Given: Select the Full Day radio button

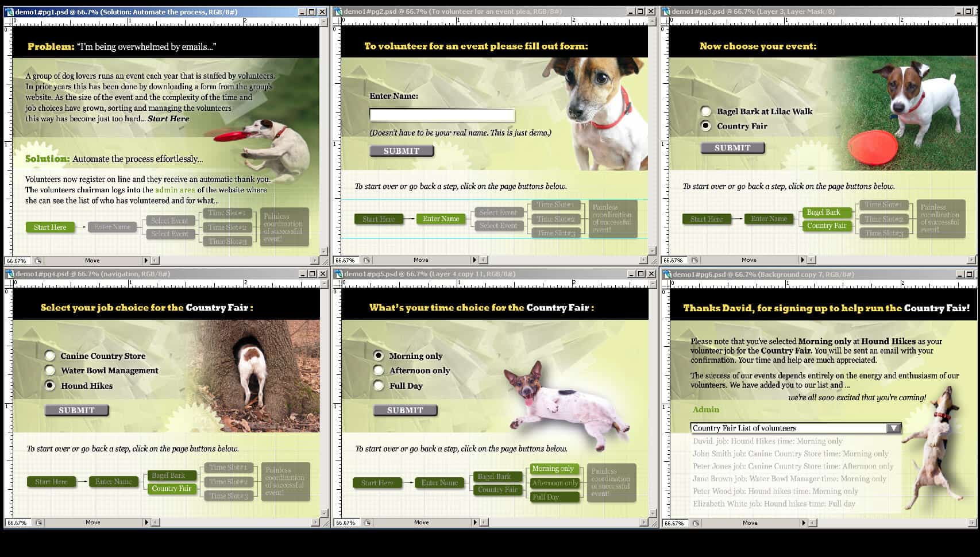Looking at the screenshot, I should coord(379,385).
